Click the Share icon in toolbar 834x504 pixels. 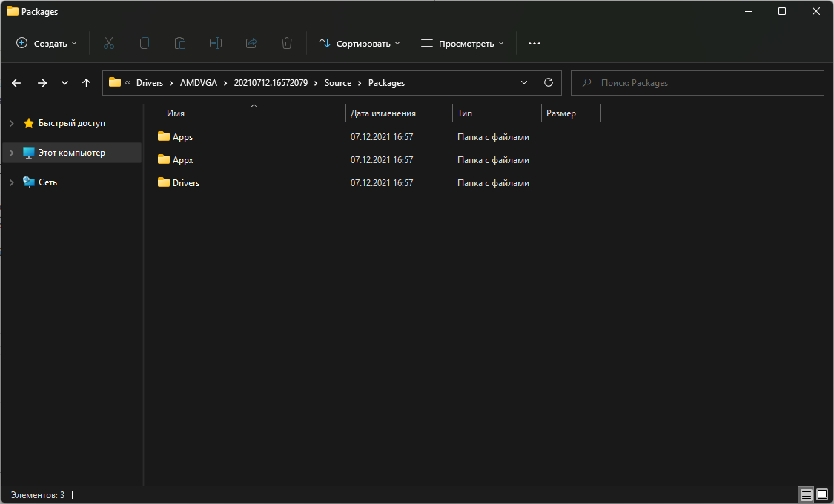coord(251,44)
